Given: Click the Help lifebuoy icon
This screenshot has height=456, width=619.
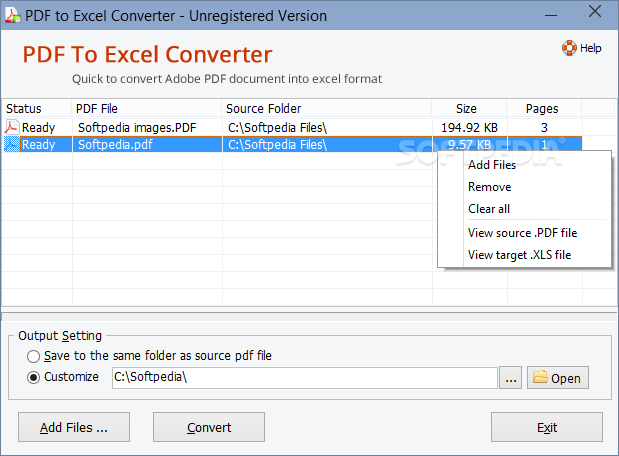Looking at the screenshot, I should click(x=569, y=48).
